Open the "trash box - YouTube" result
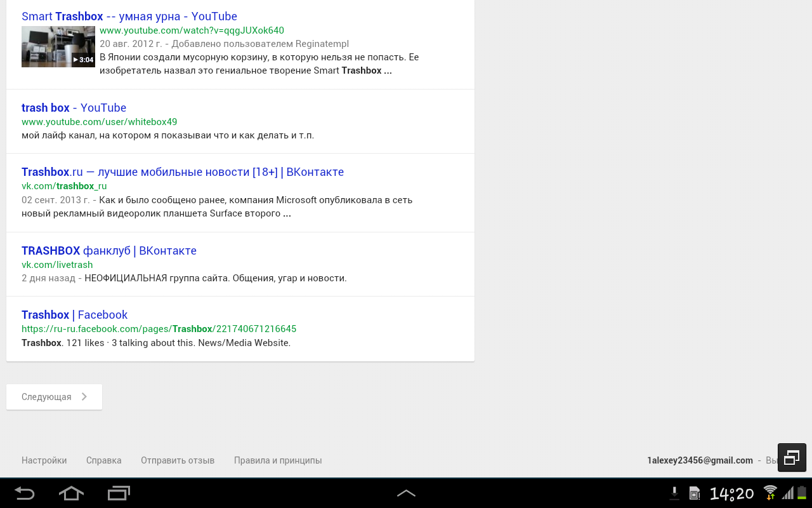Image resolution: width=812 pixels, height=508 pixels. (x=74, y=108)
